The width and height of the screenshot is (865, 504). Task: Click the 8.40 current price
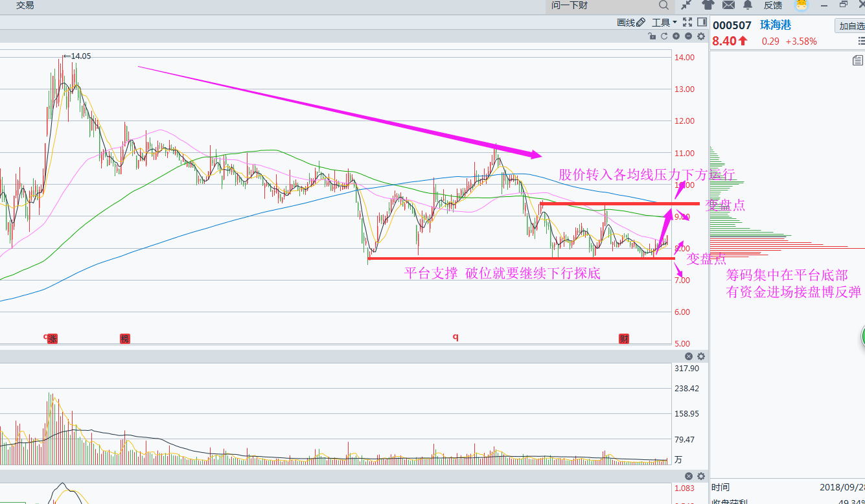(724, 41)
